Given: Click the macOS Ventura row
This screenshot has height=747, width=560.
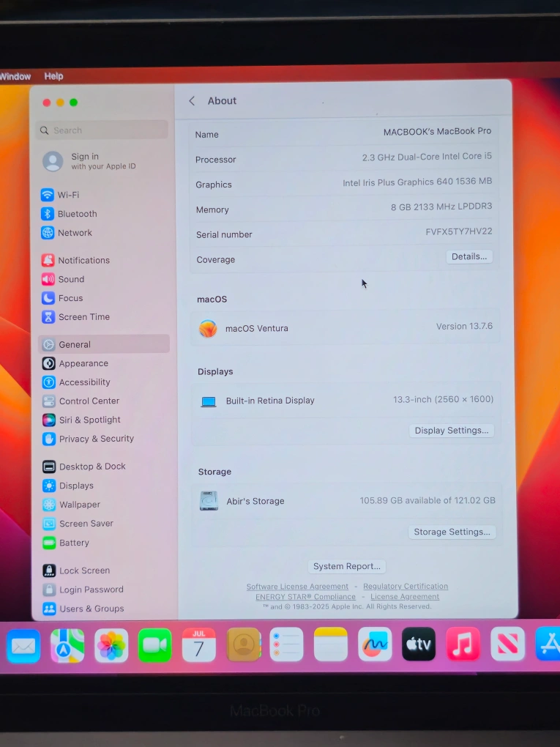Looking at the screenshot, I should 346,328.
